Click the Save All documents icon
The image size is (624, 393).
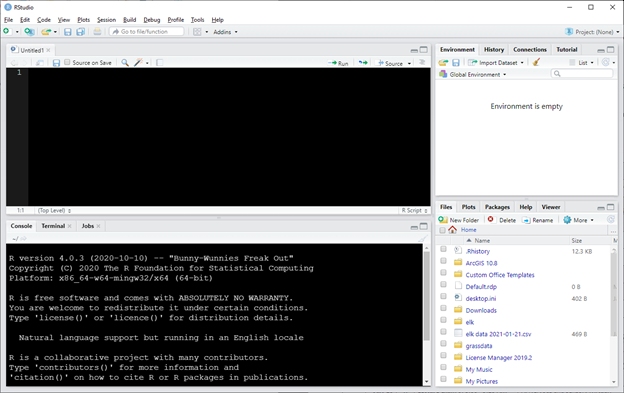pos(80,32)
